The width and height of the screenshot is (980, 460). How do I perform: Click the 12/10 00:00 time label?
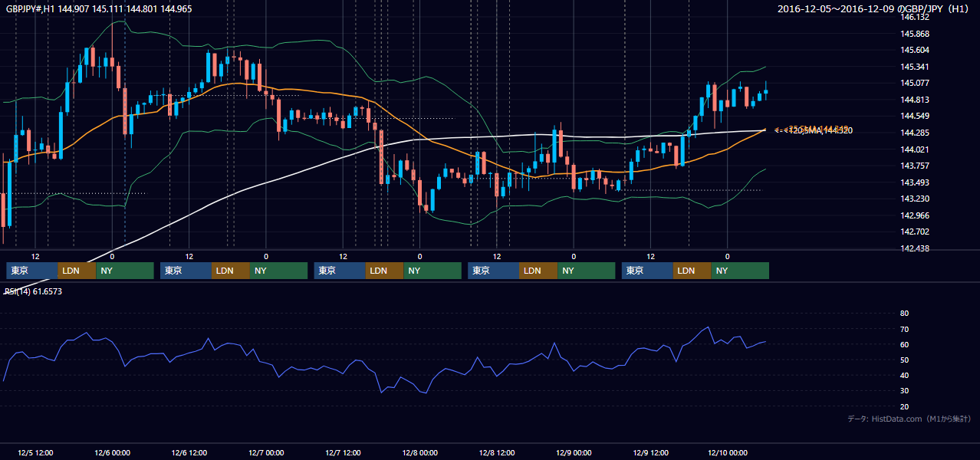pyautogui.click(x=728, y=452)
